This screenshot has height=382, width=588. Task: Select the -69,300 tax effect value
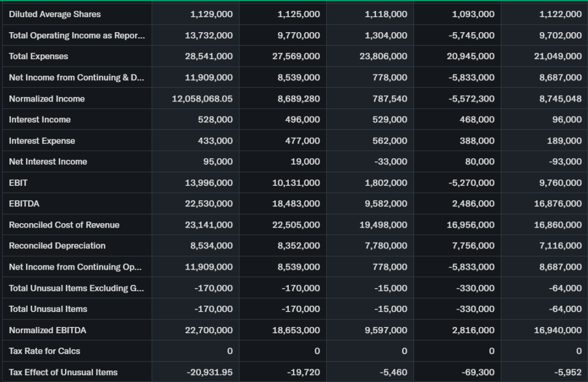pos(478,372)
